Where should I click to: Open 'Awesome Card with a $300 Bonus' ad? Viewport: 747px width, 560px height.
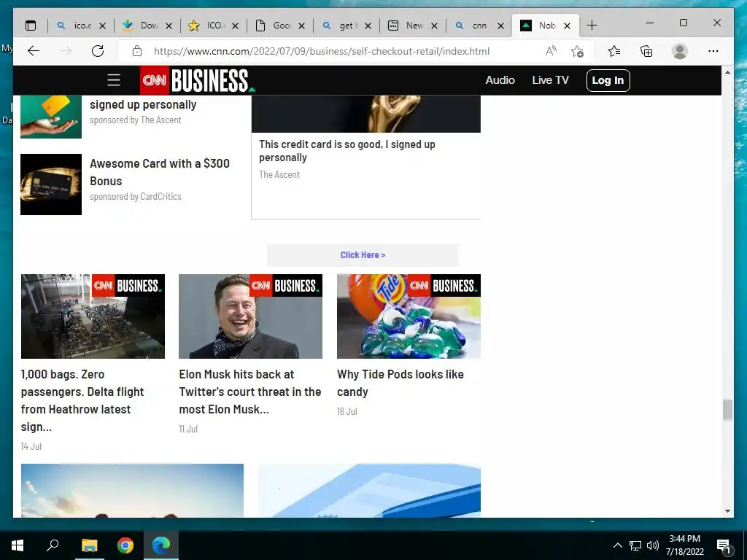[x=160, y=172]
